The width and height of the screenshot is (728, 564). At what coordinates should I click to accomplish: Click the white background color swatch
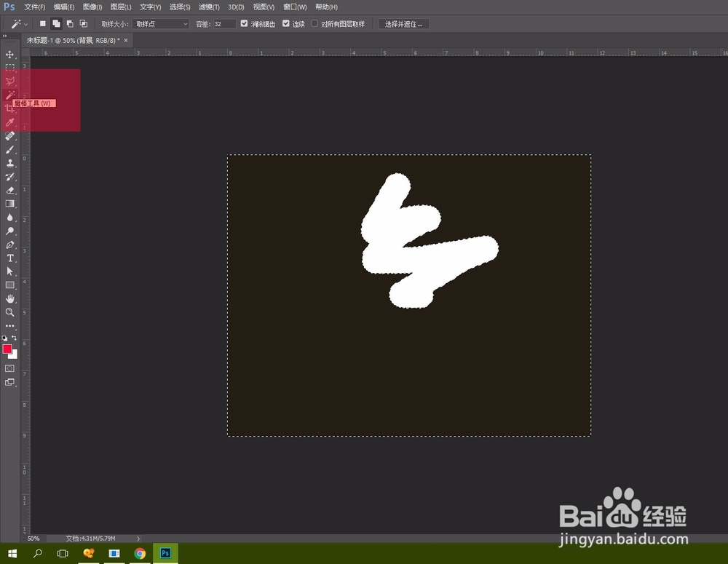coord(15,355)
